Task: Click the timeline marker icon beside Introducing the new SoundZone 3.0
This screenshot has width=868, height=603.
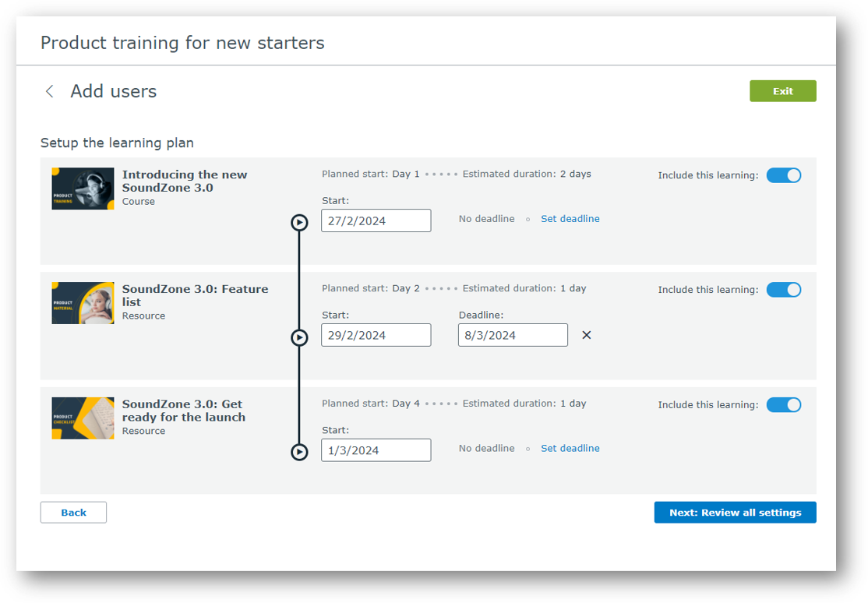Action: coord(299,222)
